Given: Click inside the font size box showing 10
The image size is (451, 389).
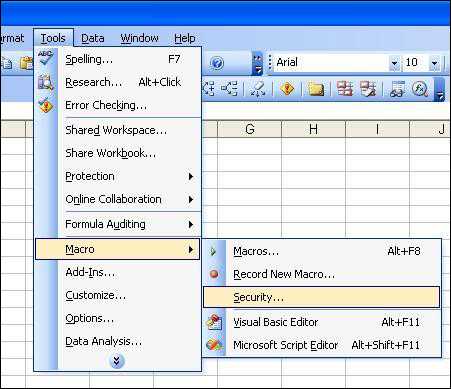Looking at the screenshot, I should coord(416,62).
